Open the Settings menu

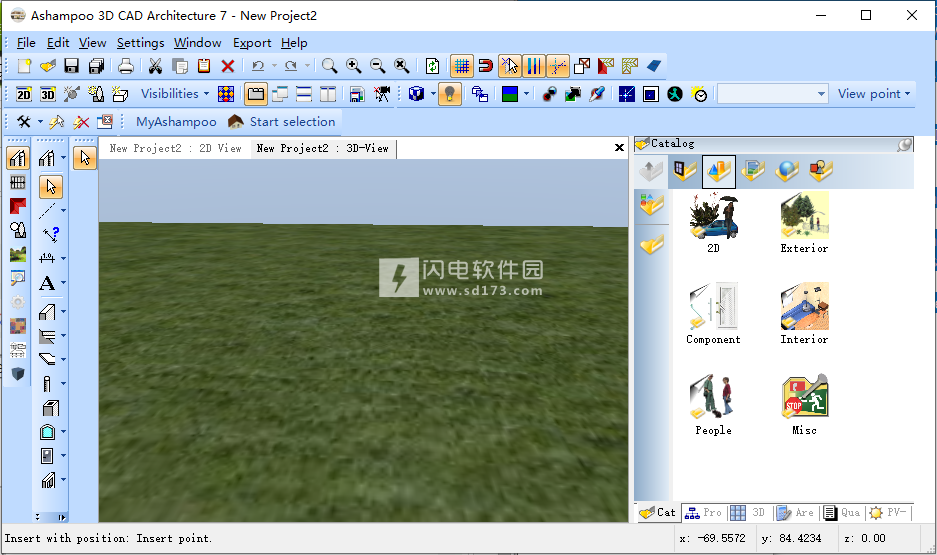click(140, 43)
